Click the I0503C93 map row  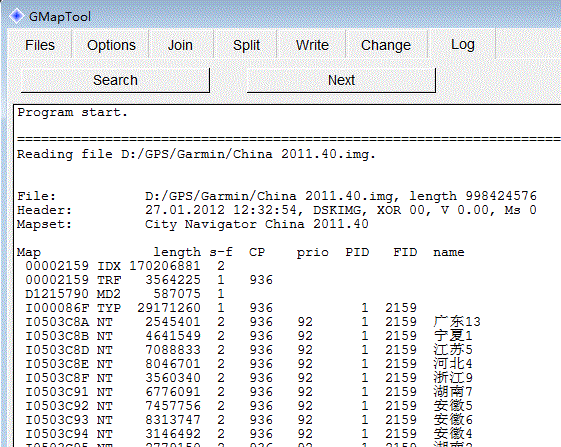click(249, 419)
